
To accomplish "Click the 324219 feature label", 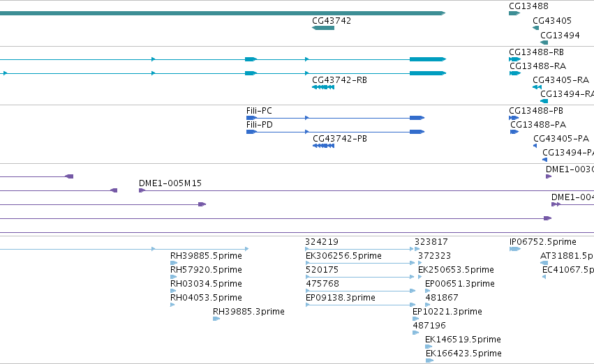I will tap(322, 242).
